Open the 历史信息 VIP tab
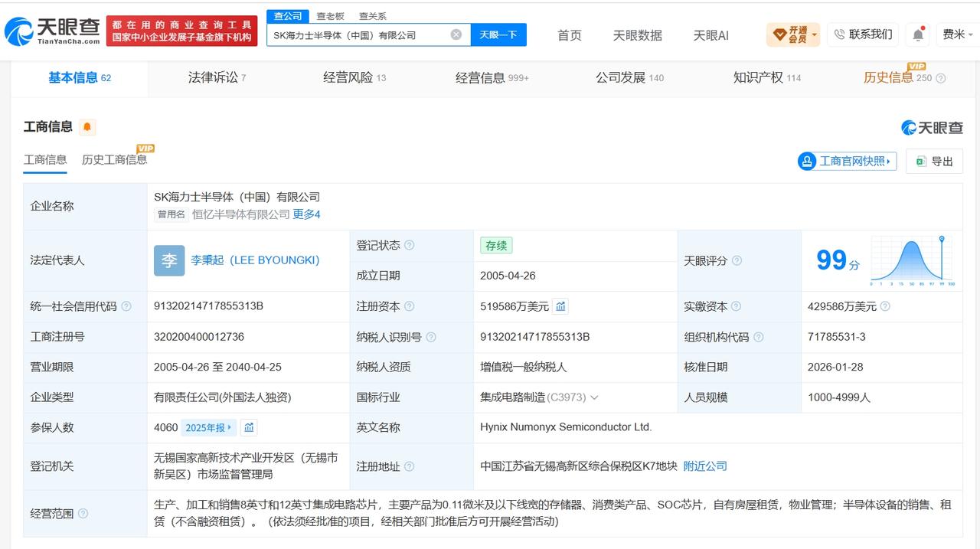Image resolution: width=980 pixels, height=549 pixels. pyautogui.click(x=897, y=77)
